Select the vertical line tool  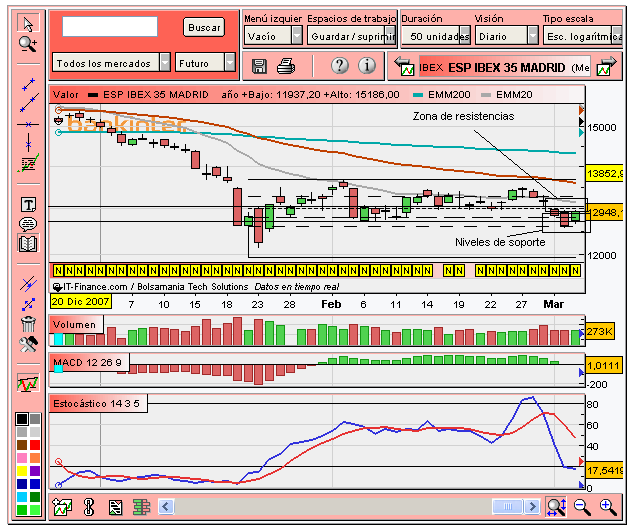point(28,142)
